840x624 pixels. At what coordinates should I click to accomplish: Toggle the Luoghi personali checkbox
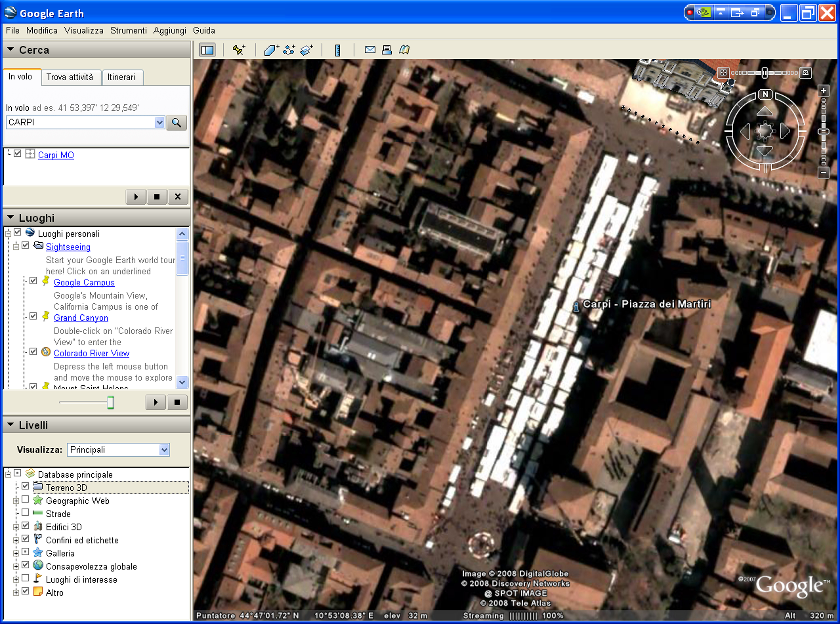coord(17,232)
